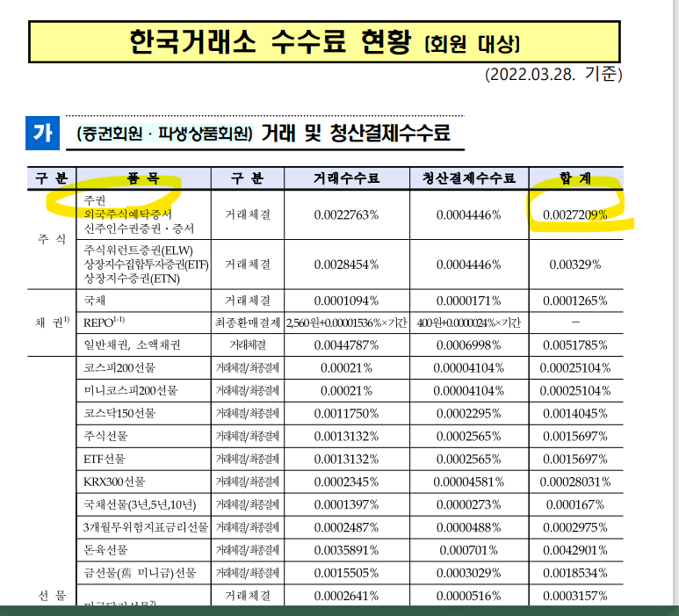The image size is (679, 616).
Task: Click the total '0.00329%'
Action: point(575,265)
